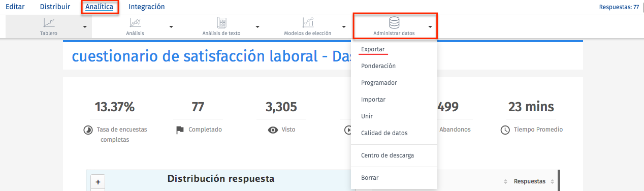This screenshot has width=644, height=191.
Task: Select the Análisis toolbar label
Action: [x=135, y=34]
